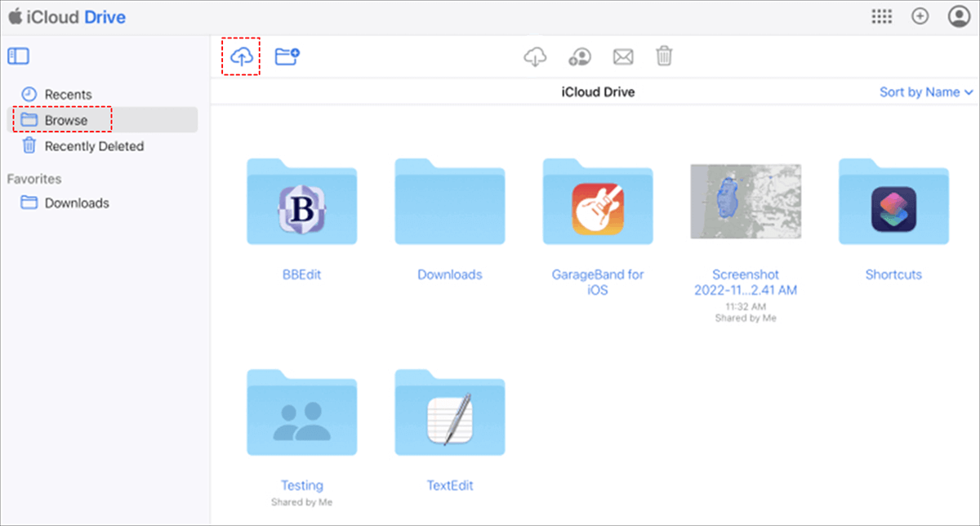Click the GarageBand for iOS label

(598, 282)
